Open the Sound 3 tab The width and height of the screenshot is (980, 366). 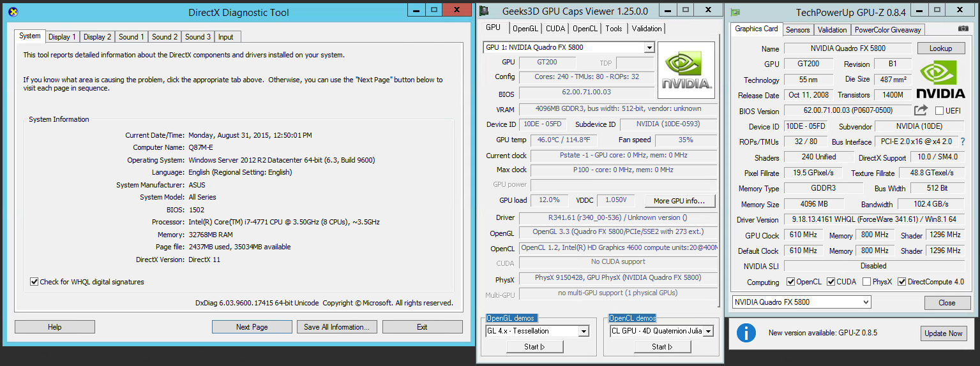pos(198,37)
